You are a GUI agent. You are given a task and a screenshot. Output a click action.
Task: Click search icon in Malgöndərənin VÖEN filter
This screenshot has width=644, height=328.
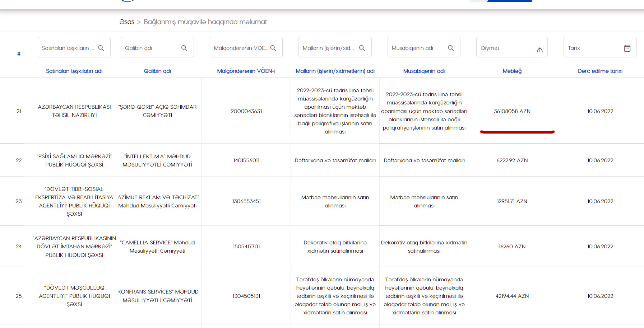[x=273, y=48]
